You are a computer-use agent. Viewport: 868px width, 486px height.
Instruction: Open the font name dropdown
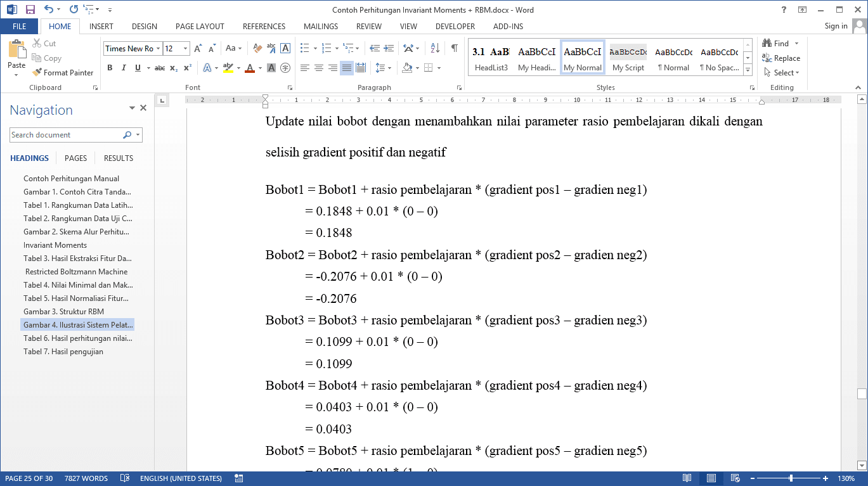[158, 49]
